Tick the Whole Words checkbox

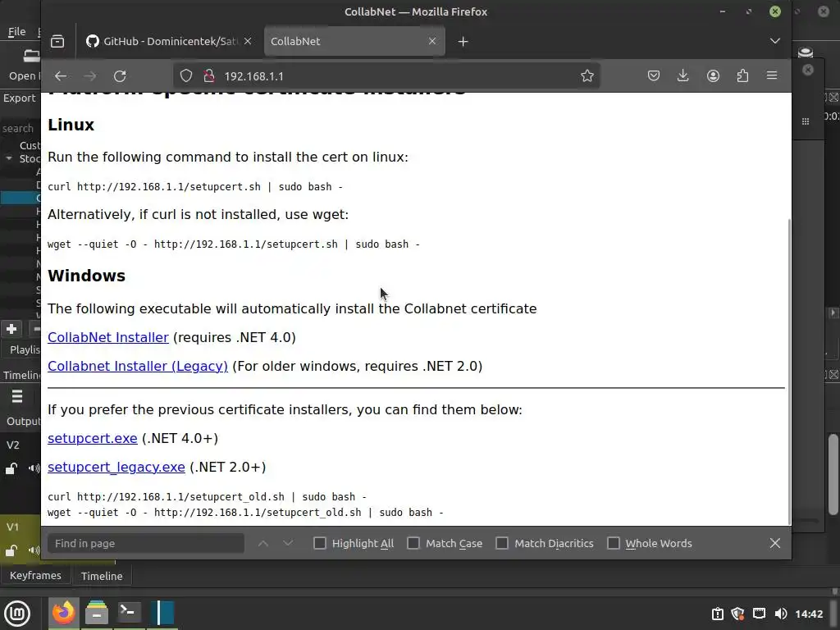[614, 543]
